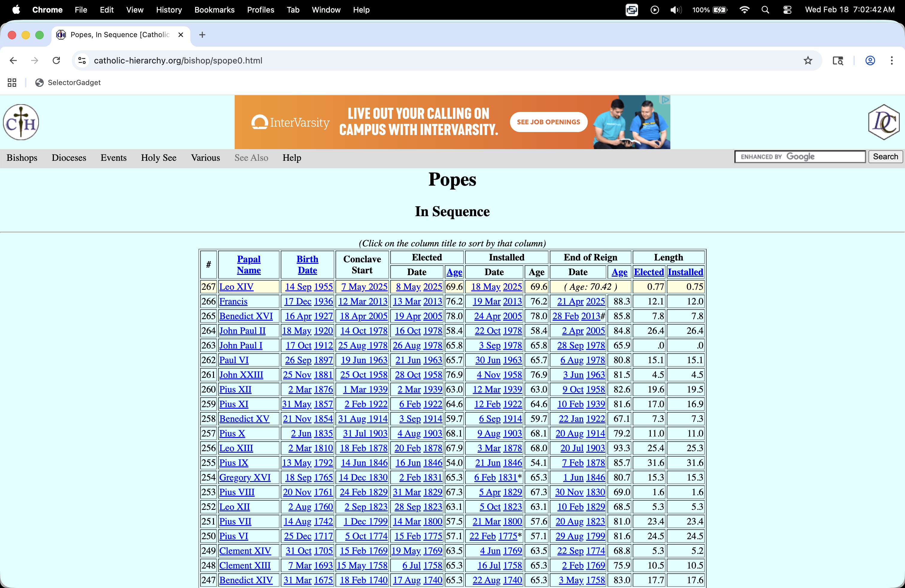
Task: Open the apps grid icon in the bookmarks bar
Action: (12, 83)
